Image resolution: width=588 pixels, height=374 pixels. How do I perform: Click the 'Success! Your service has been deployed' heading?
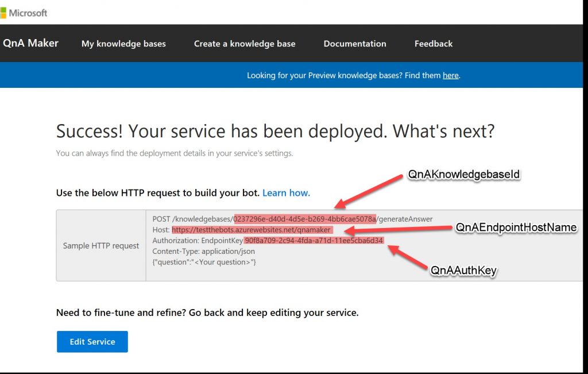275,132
